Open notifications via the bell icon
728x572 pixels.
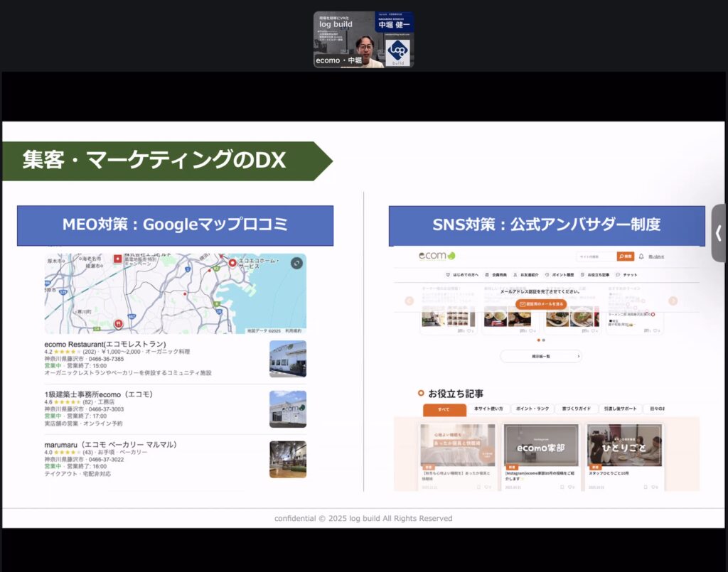(641, 257)
